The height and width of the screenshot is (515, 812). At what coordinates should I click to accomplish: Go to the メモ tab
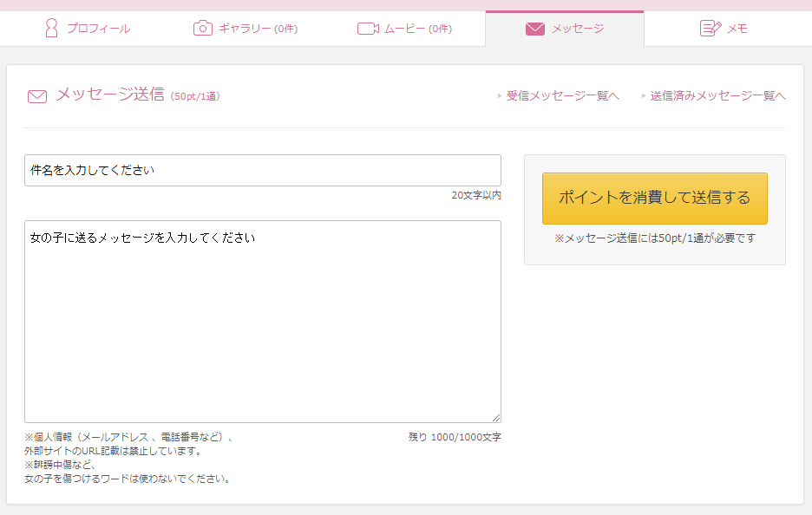(737, 29)
